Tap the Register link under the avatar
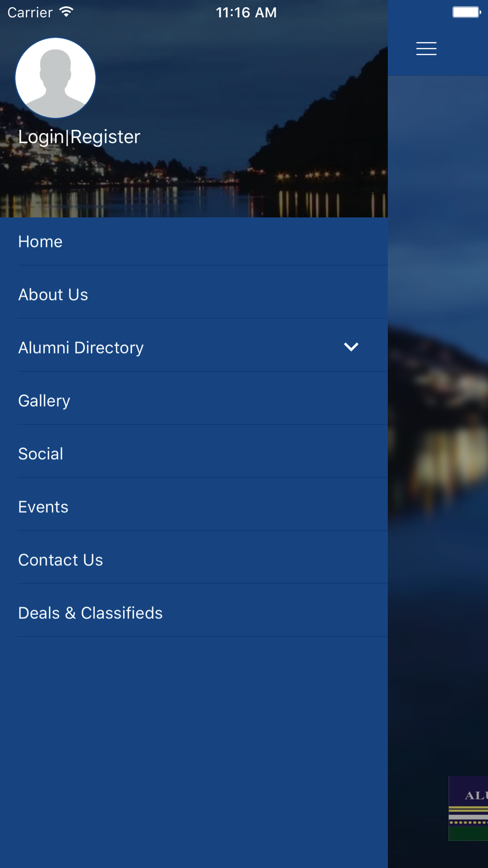This screenshot has height=868, width=488. click(x=105, y=137)
